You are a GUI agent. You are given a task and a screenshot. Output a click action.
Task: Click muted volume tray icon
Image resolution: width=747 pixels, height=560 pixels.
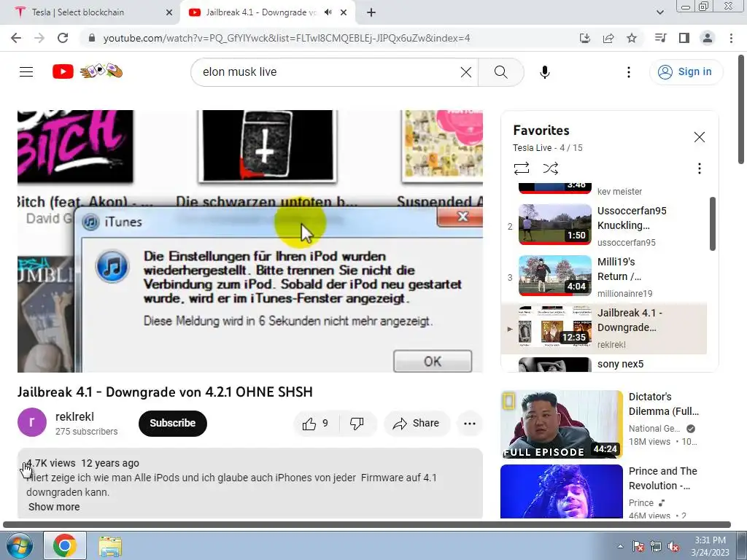click(673, 547)
